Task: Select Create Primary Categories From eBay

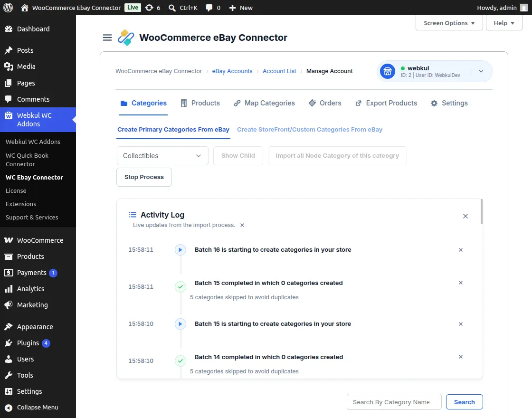Action: [173, 130]
